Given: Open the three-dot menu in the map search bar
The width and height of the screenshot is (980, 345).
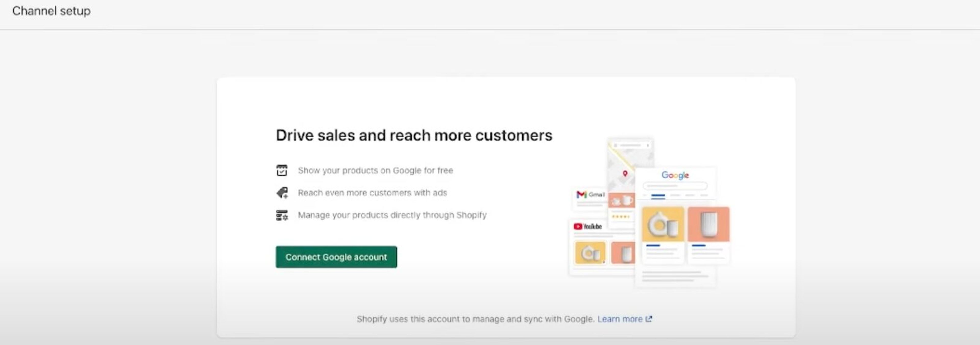Looking at the screenshot, I should tap(648, 145).
